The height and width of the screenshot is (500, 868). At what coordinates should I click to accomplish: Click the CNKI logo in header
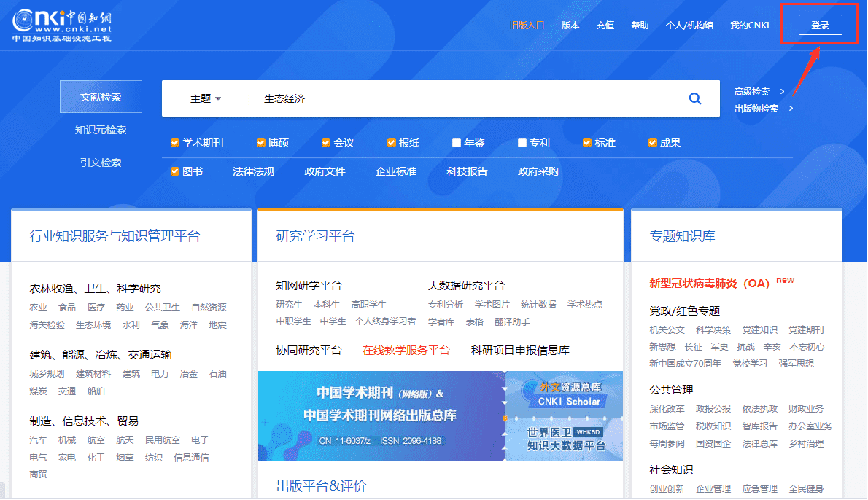62,26
